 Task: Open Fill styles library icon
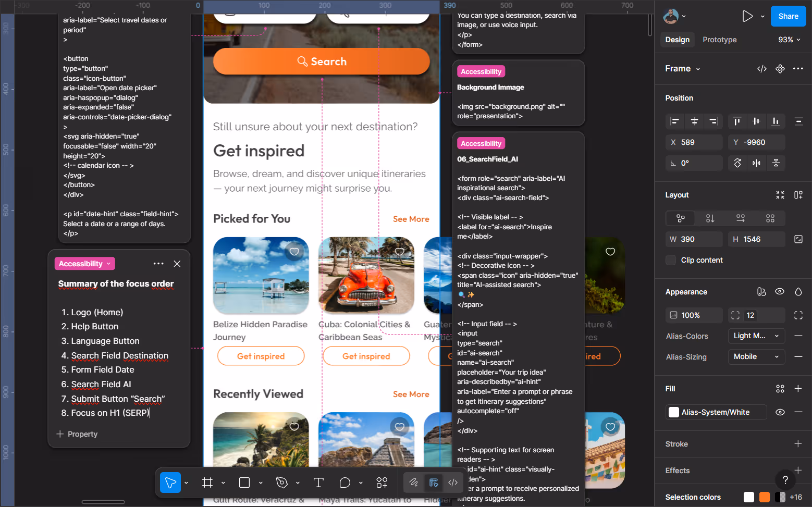780,389
